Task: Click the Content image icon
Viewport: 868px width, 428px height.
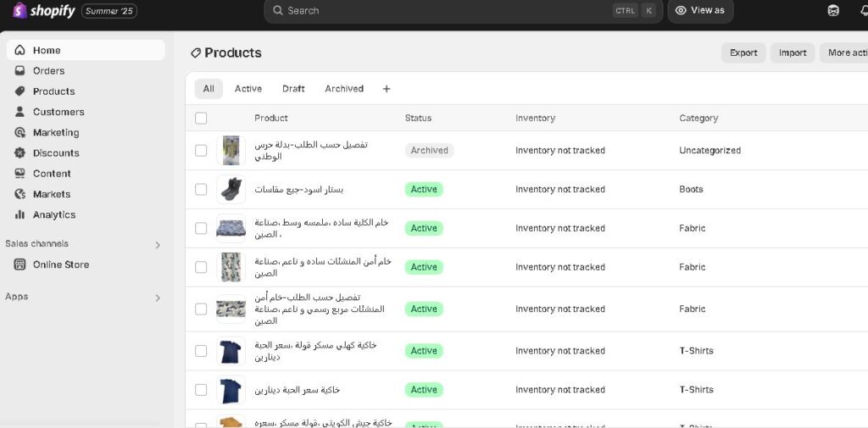Action: pyautogui.click(x=20, y=173)
